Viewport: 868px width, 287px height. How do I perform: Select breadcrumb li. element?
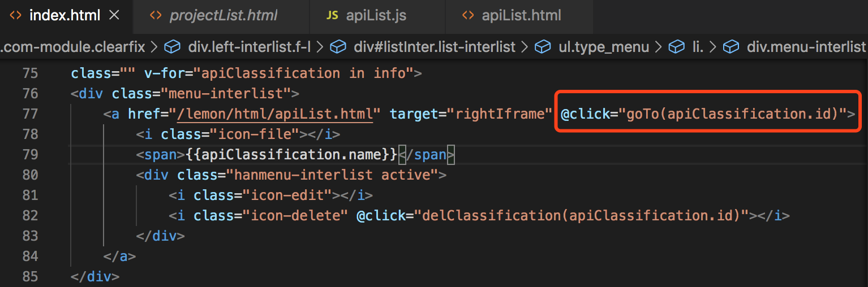[698, 47]
